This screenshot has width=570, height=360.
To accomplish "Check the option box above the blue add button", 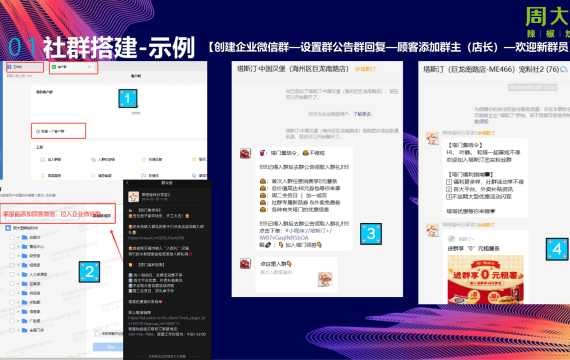I will click(97, 333).
